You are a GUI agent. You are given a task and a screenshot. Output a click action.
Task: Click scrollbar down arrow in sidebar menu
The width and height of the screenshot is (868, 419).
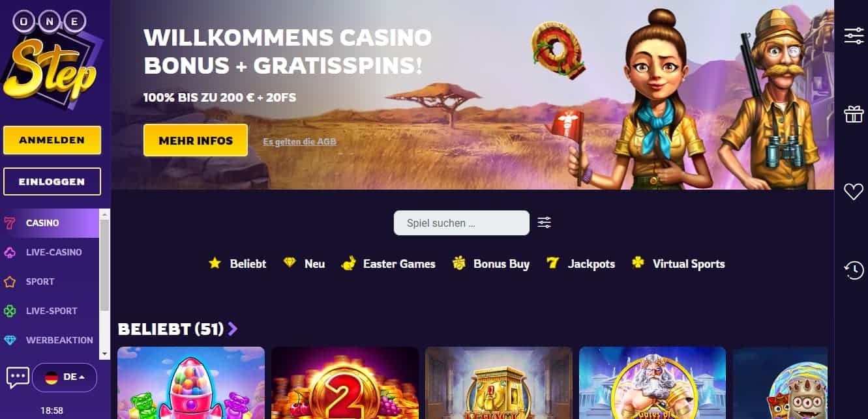[x=104, y=353]
